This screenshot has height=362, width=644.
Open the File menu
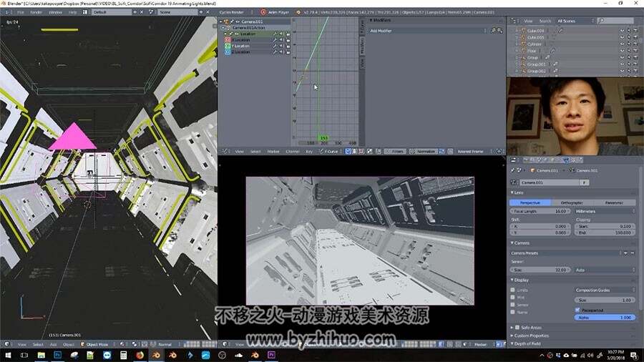point(21,12)
